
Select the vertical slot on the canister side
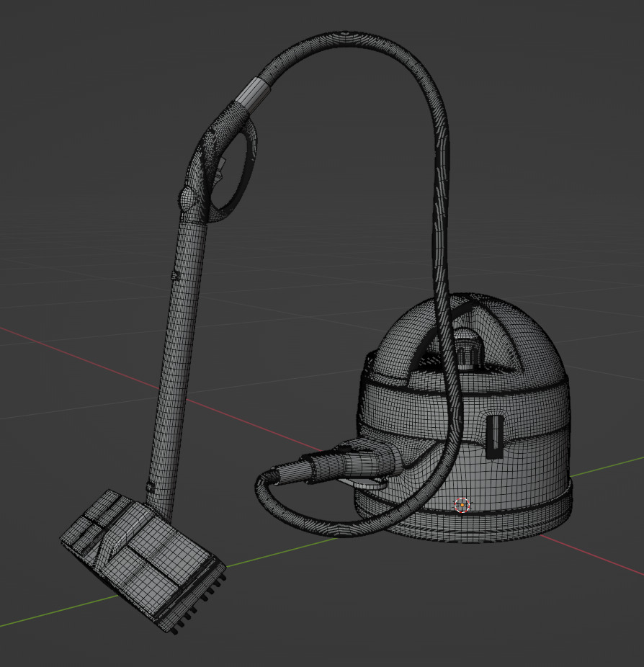click(x=495, y=437)
